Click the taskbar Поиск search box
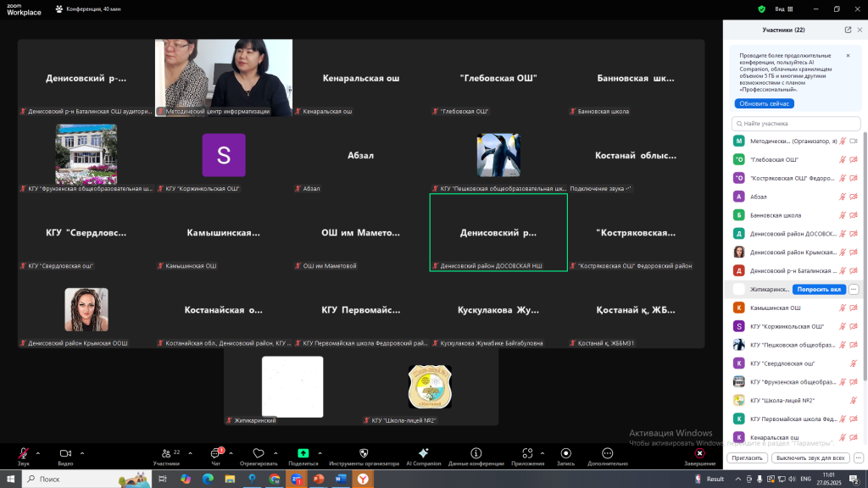The width and height of the screenshot is (868, 488). 86,479
